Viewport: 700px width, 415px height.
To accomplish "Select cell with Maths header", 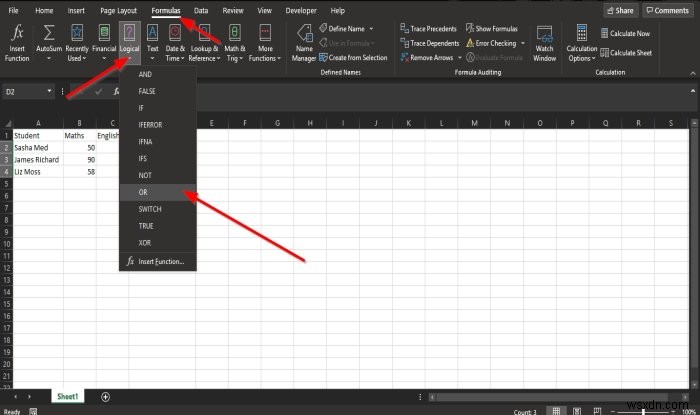I will 79,136.
